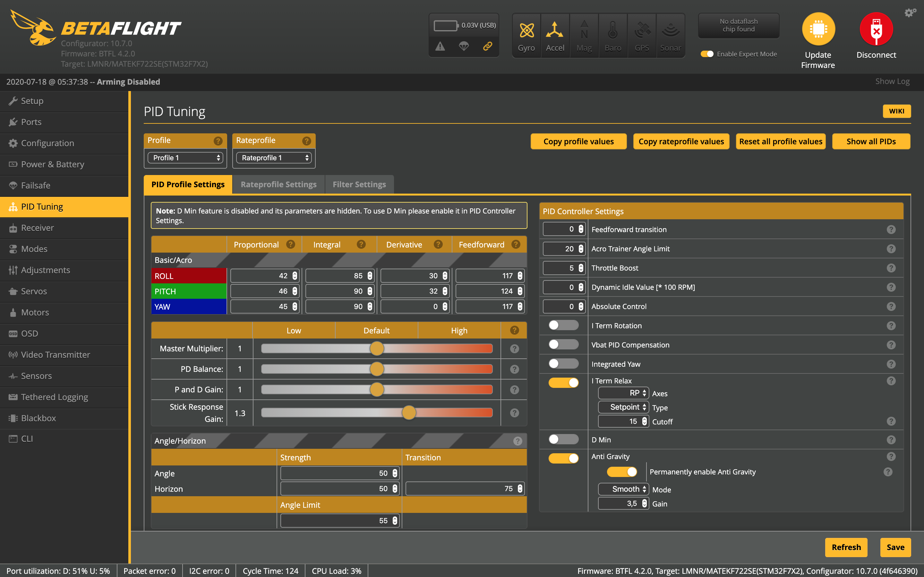Viewport: 924px width, 577px height.
Task: Click the Show all PIDs button
Action: point(870,140)
